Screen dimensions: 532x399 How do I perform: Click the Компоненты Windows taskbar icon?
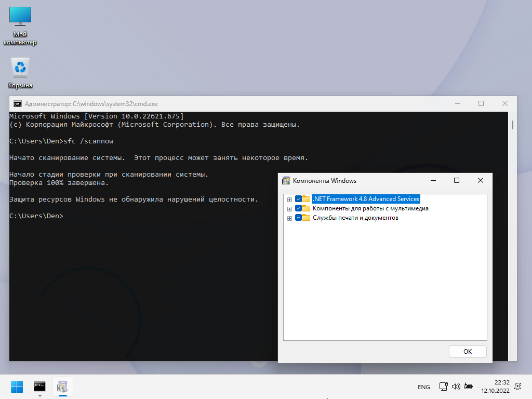coord(63,387)
